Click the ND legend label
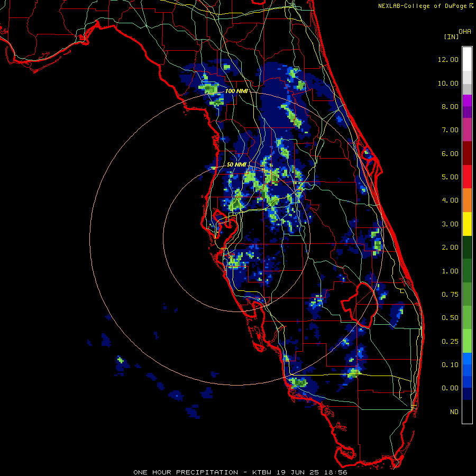Viewport: 476px width, 476px height. [x=454, y=412]
